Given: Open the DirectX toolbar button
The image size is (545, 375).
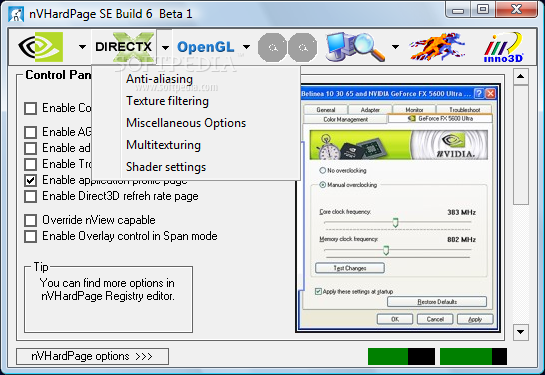Looking at the screenshot, I should (123, 47).
